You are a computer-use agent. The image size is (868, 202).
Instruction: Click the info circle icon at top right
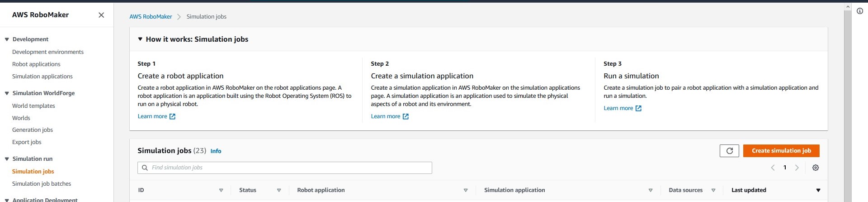click(860, 11)
